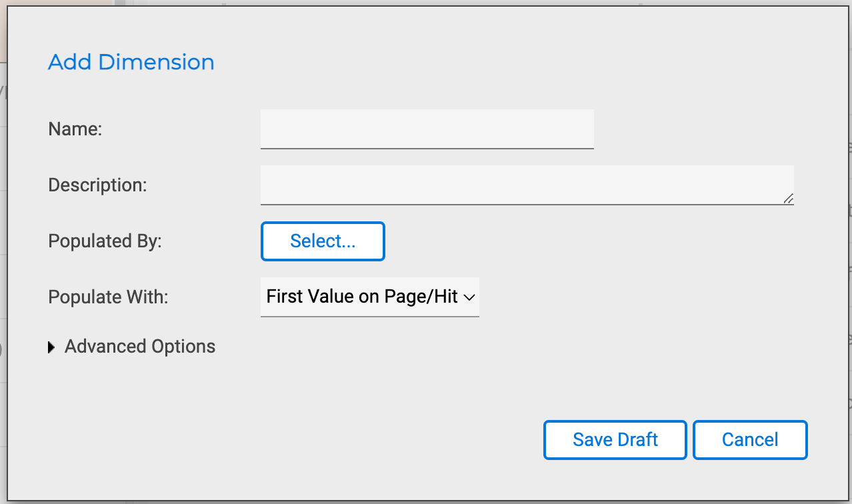Viewport: 852px width, 504px height.
Task: Expand Advanced Options using the triangle icon
Action: (52, 347)
